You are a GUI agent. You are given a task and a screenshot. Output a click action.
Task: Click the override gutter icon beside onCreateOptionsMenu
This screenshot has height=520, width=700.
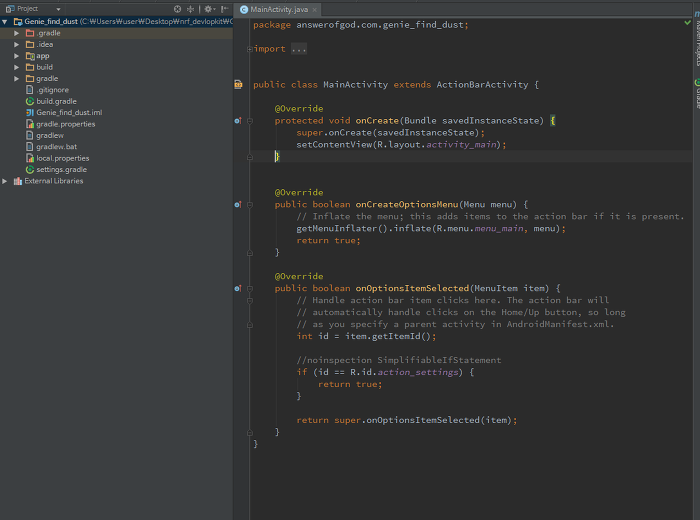point(238,204)
